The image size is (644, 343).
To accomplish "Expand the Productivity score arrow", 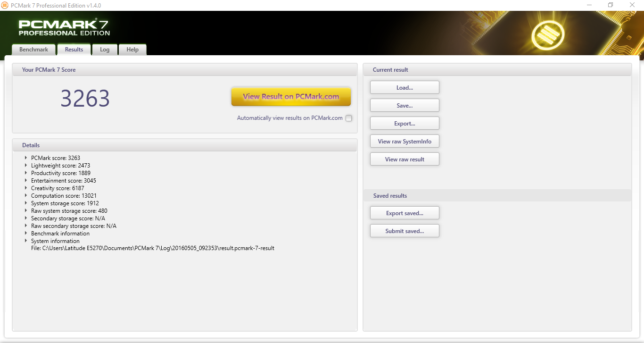I will pyautogui.click(x=26, y=173).
